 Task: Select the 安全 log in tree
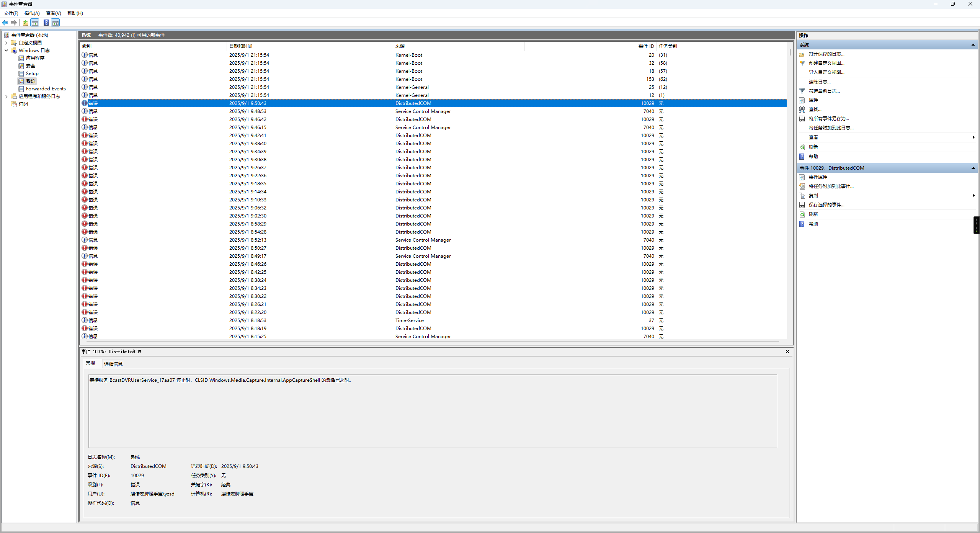coord(30,66)
